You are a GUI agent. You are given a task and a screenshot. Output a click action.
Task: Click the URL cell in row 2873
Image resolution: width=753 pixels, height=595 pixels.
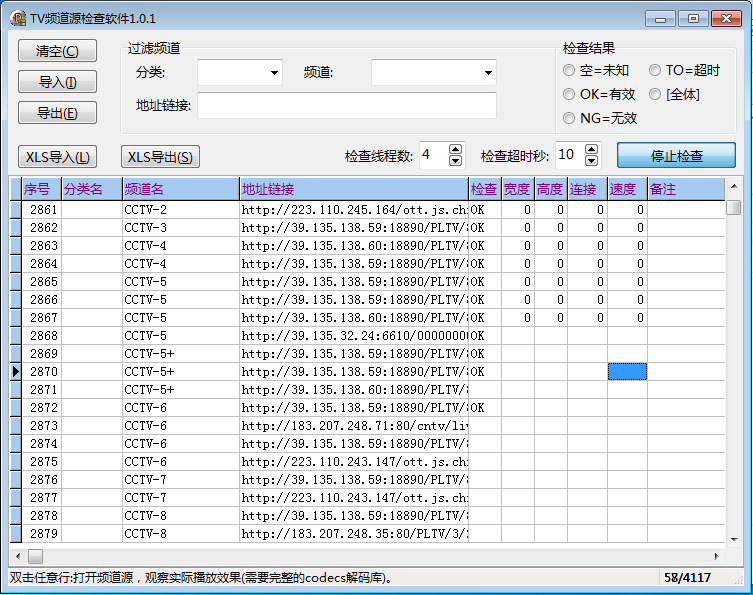coord(354,425)
